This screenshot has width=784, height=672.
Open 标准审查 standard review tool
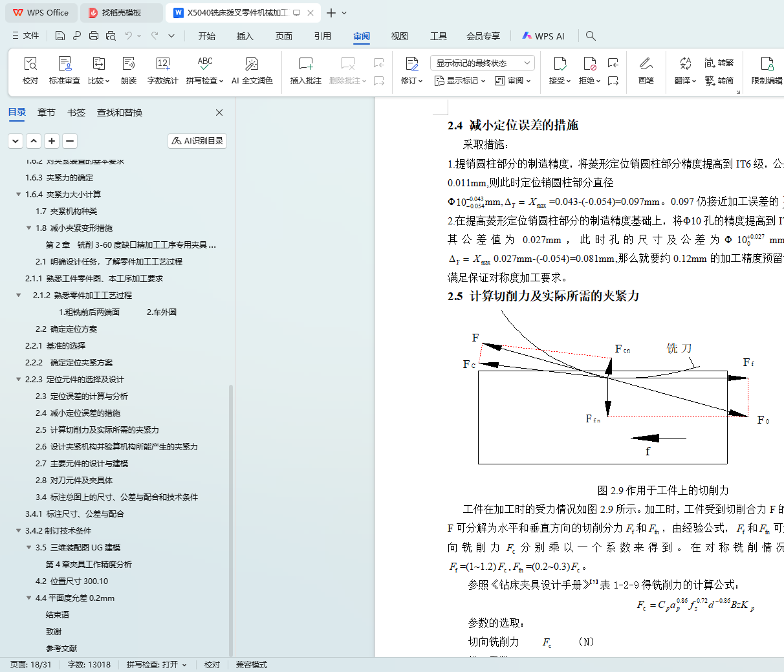point(65,70)
